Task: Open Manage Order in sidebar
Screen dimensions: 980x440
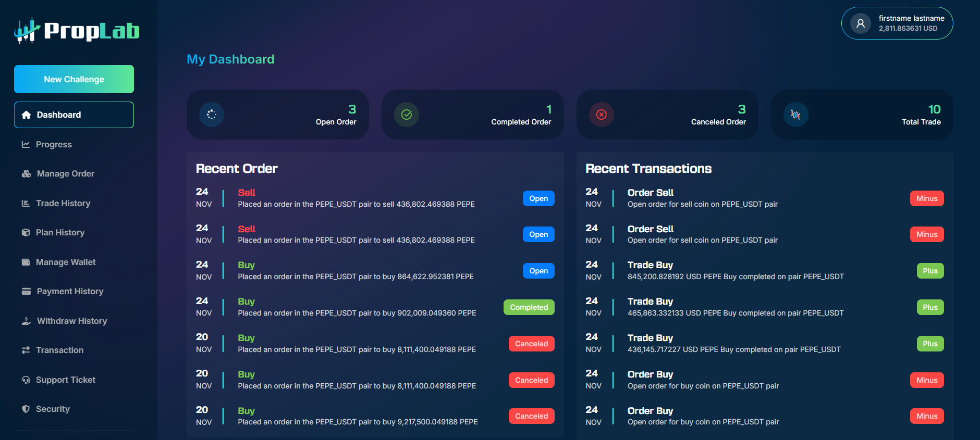Action: click(x=65, y=174)
